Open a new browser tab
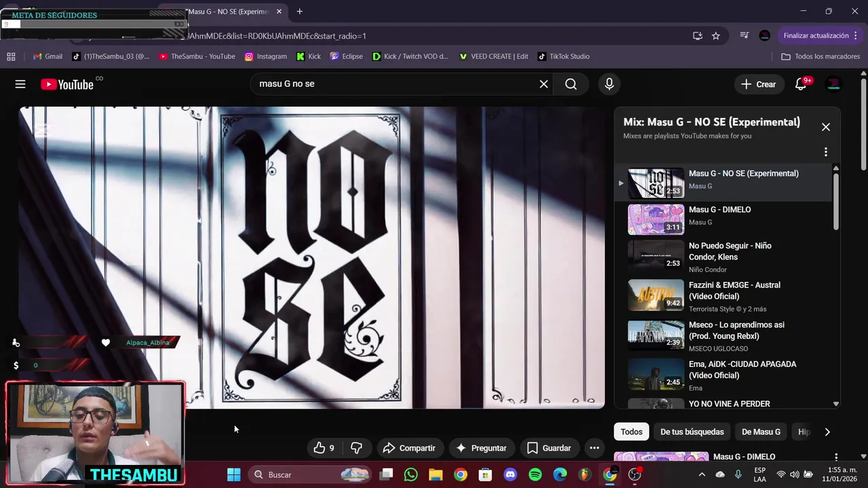Screen dimensions: 868x488 point(300,12)
